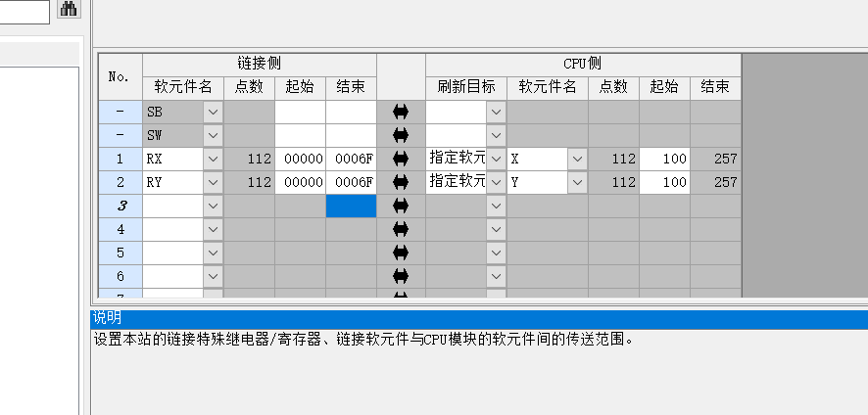Screen dimensions: 868x415
Task: Click the search text box beside binoculars
Action: (24, 11)
